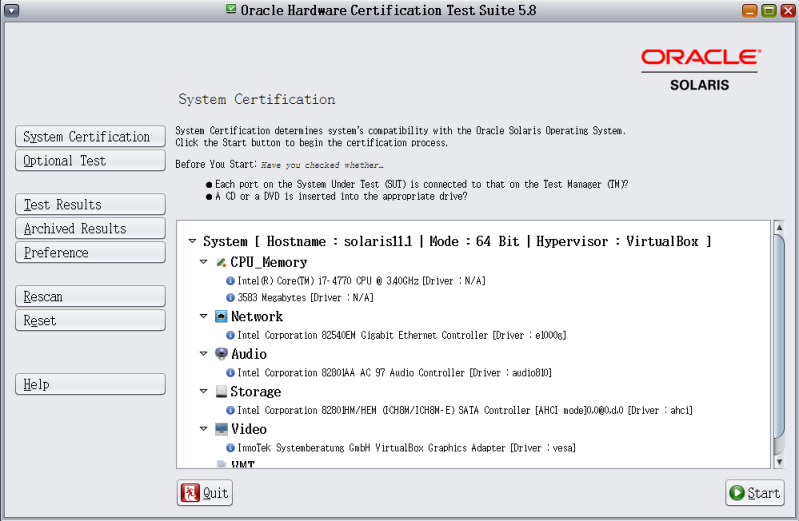Select the Audio label
The height and width of the screenshot is (521, 799).
(249, 354)
